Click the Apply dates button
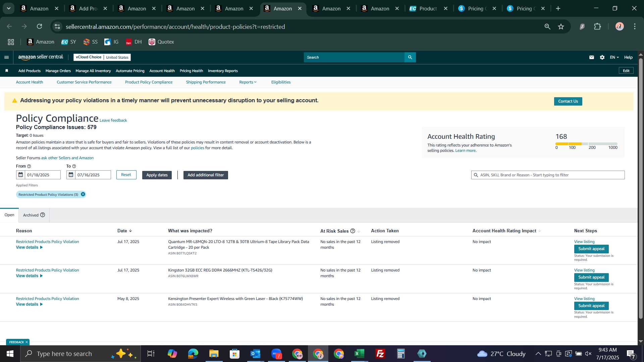 (157, 175)
